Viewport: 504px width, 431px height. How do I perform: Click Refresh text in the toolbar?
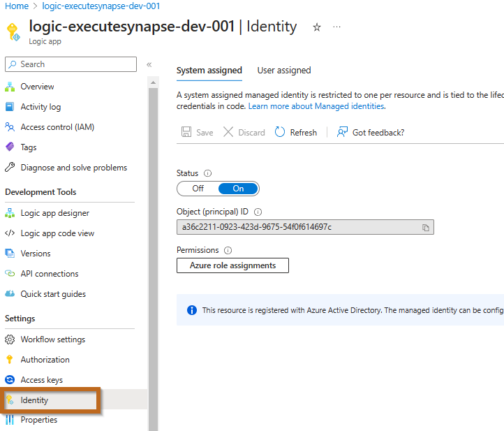pyautogui.click(x=304, y=133)
